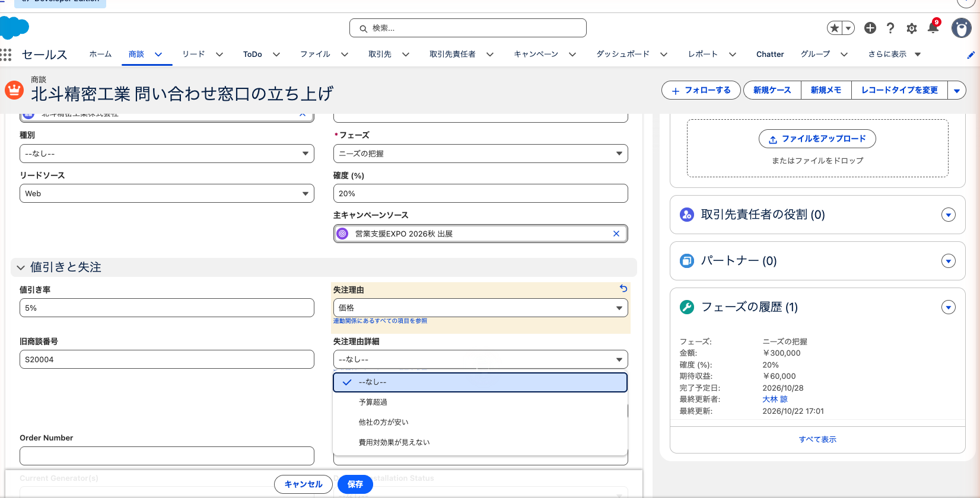
Task: Select 他社の方が安い option
Action: point(480,422)
